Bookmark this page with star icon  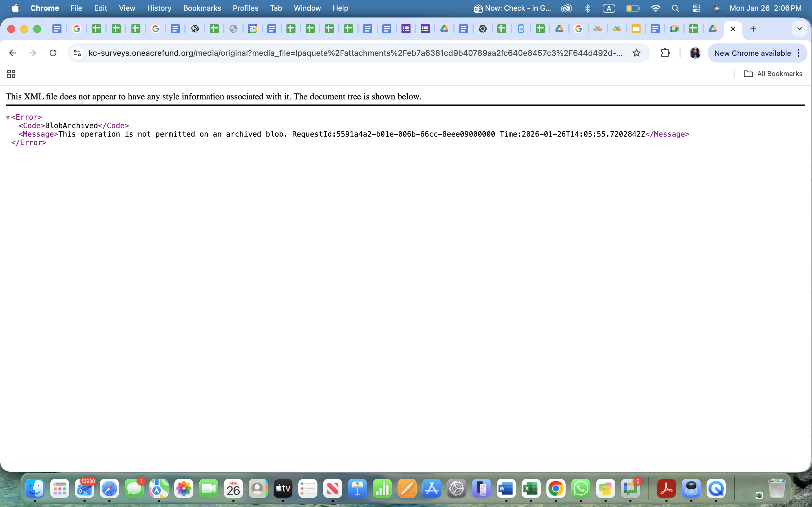click(x=637, y=53)
